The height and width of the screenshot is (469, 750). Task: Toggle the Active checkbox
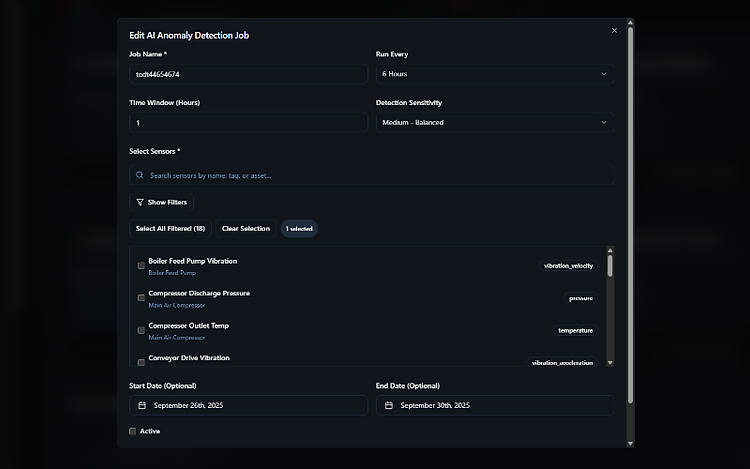(132, 431)
